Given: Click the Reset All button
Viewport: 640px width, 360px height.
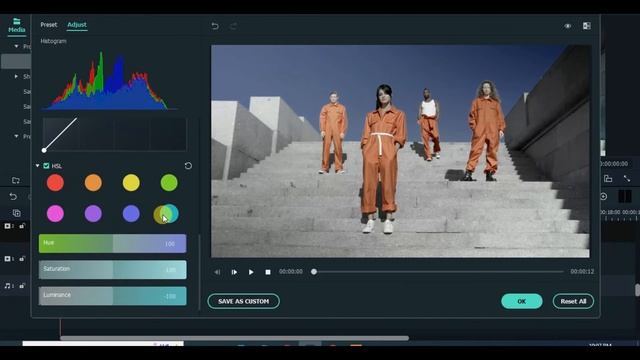Looking at the screenshot, I should click(x=573, y=301).
